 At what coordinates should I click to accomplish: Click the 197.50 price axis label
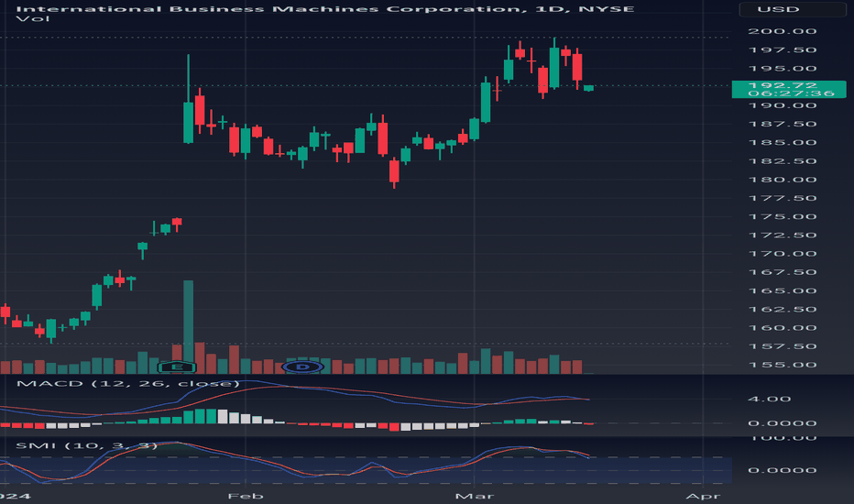tap(783, 50)
